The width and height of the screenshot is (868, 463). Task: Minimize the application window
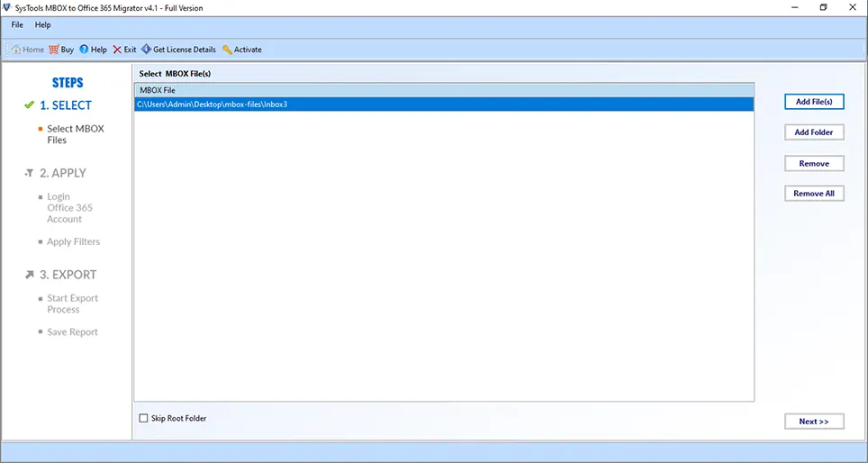click(x=795, y=8)
